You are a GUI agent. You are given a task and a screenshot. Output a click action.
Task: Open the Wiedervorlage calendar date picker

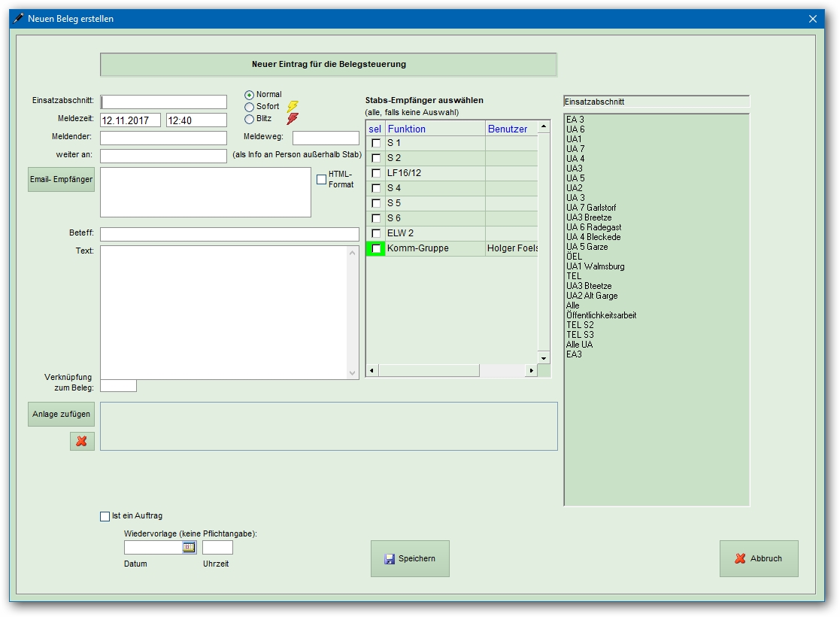tap(189, 548)
